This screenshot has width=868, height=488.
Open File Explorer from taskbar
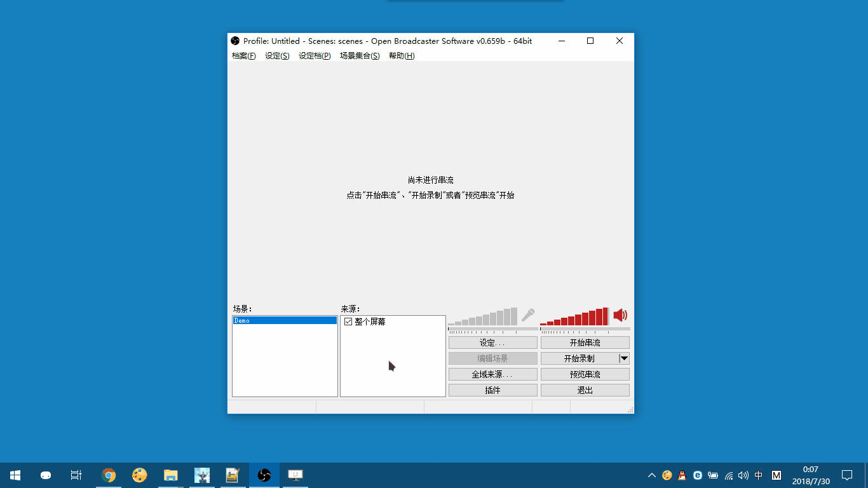pyautogui.click(x=170, y=475)
